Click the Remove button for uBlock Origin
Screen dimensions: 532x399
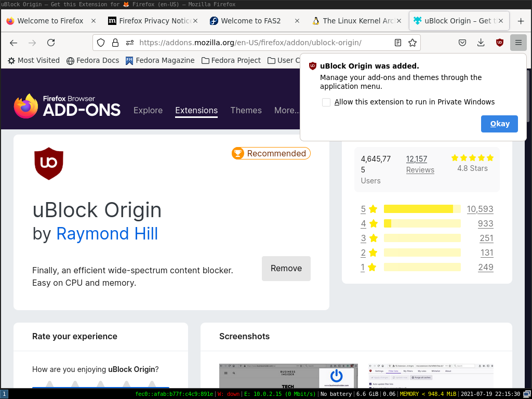[x=286, y=269]
